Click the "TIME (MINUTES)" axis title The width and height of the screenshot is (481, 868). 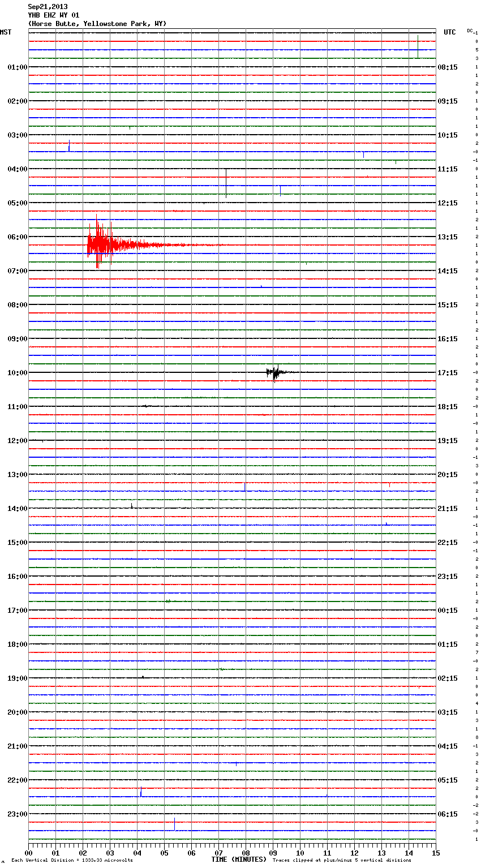point(239,860)
